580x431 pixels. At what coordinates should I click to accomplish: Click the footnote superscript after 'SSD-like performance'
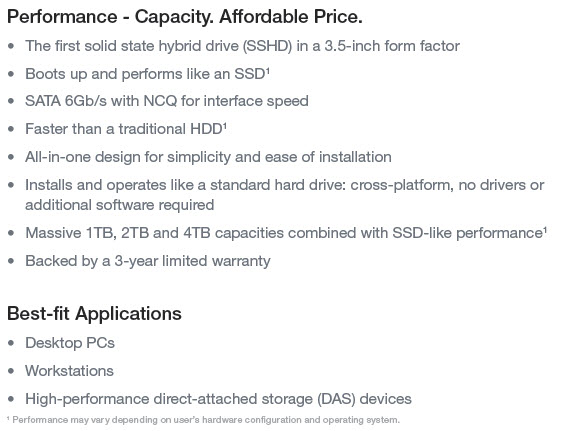coord(545,229)
